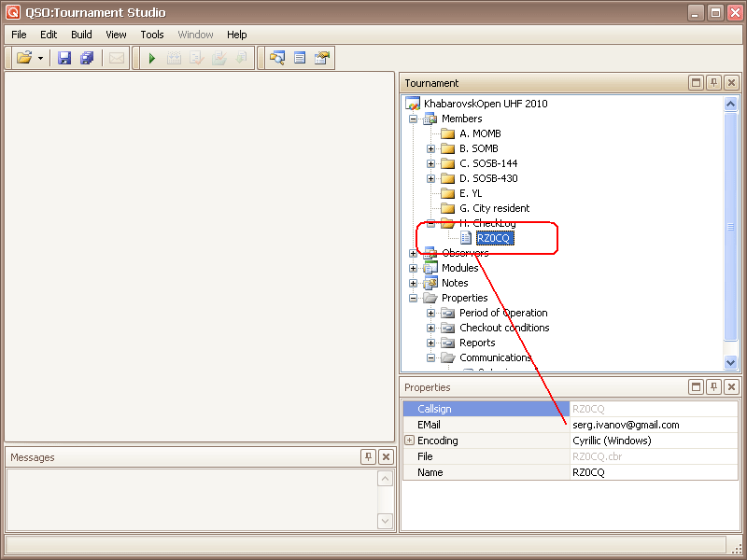Viewport: 747px width, 560px height.
Task: Click Tournament tree scrollbar down arrow
Action: point(731,363)
